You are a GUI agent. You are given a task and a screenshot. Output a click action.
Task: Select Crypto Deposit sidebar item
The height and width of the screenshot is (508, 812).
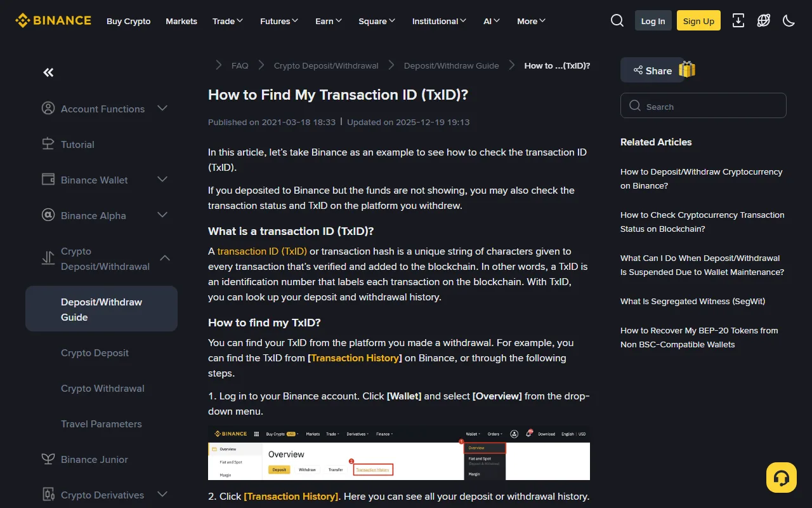(95, 352)
